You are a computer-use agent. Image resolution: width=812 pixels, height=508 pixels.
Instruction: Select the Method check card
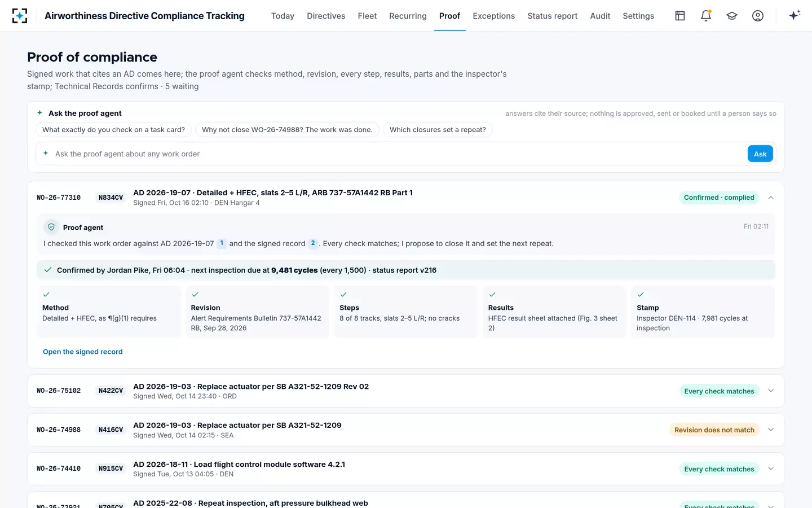pos(109,312)
